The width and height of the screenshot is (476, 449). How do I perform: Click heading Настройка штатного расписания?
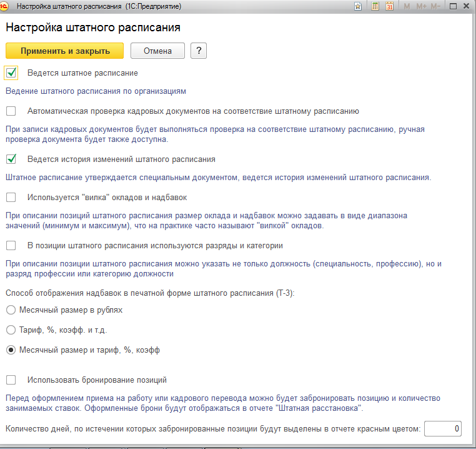click(93, 28)
